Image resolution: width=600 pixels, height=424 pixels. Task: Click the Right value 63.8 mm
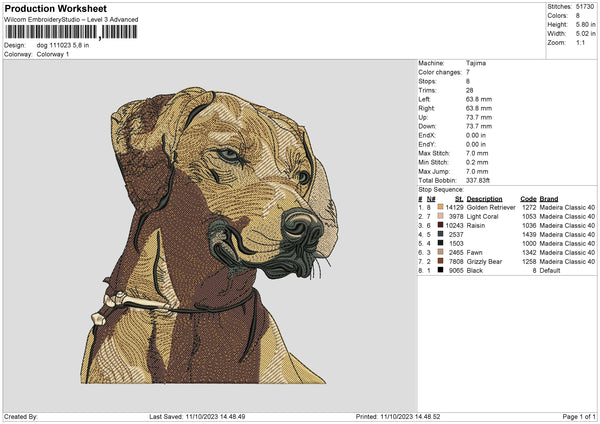pos(479,108)
